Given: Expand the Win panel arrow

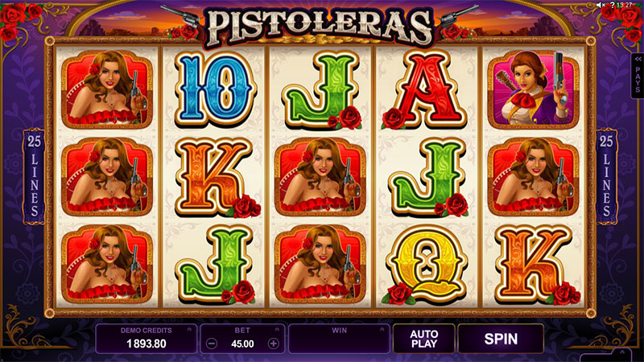Looking at the screenshot, I should (382, 329).
